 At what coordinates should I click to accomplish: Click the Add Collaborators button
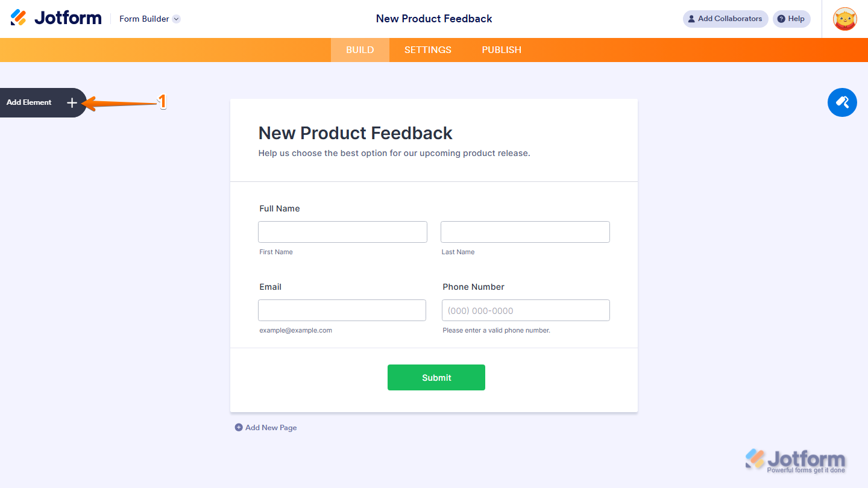coord(725,19)
